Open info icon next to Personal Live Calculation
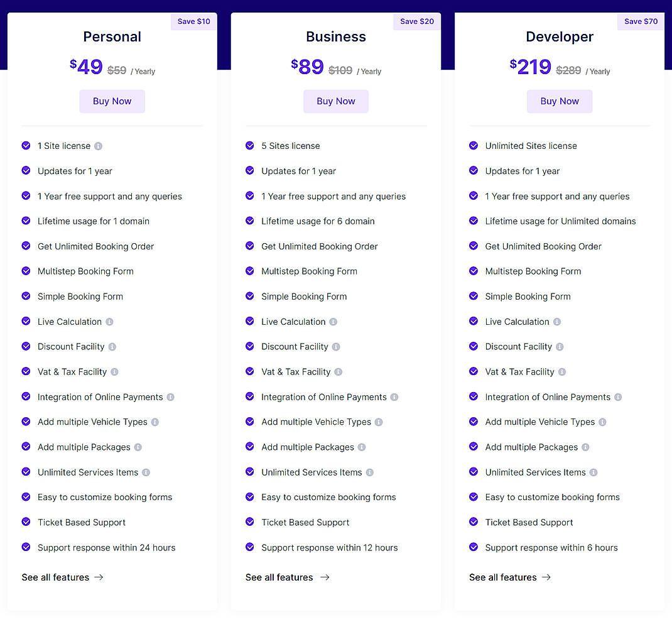The image size is (672, 622). (109, 322)
